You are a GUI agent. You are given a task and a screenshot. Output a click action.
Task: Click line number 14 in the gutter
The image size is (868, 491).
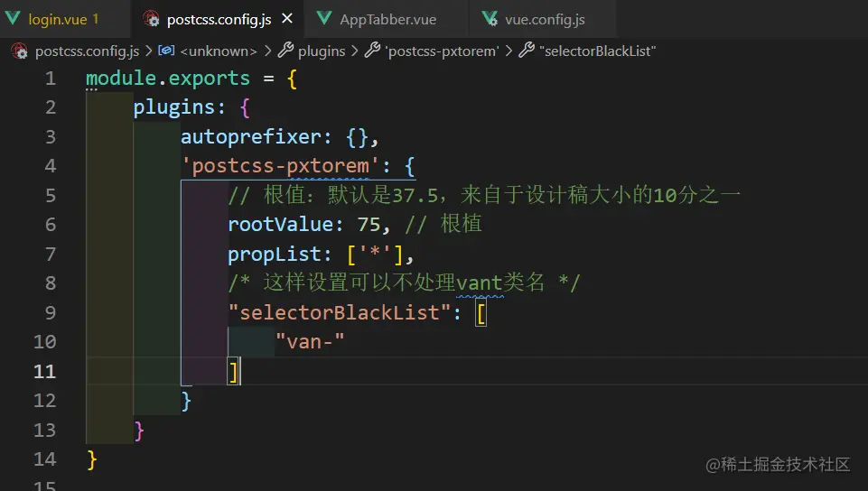(x=45, y=459)
